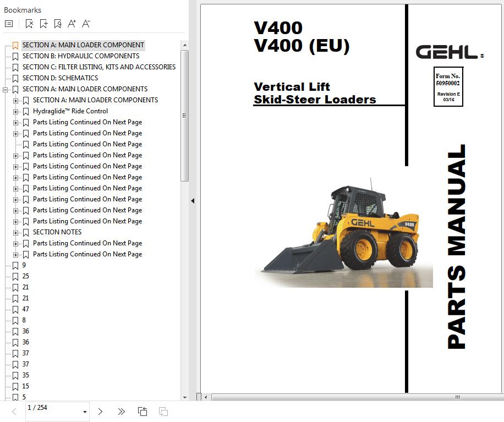Click the greyed next view icon with right arrow
Image resolution: width=504 pixels, height=422 pixels.
coord(163,412)
